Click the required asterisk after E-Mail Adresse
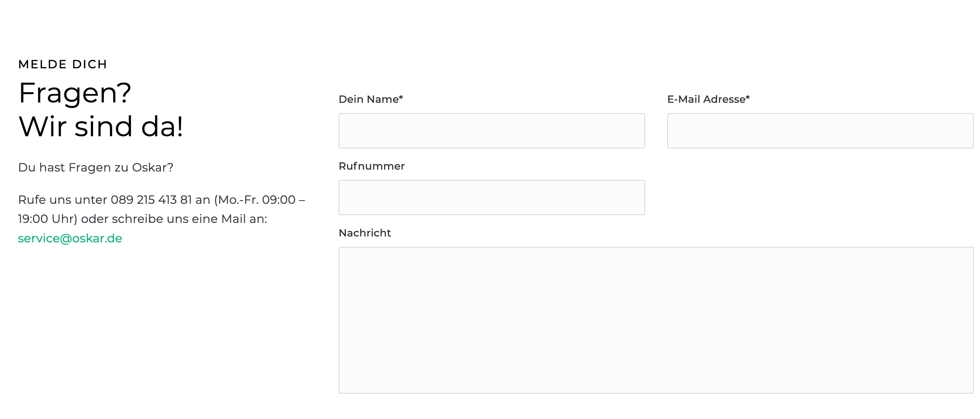 (748, 98)
